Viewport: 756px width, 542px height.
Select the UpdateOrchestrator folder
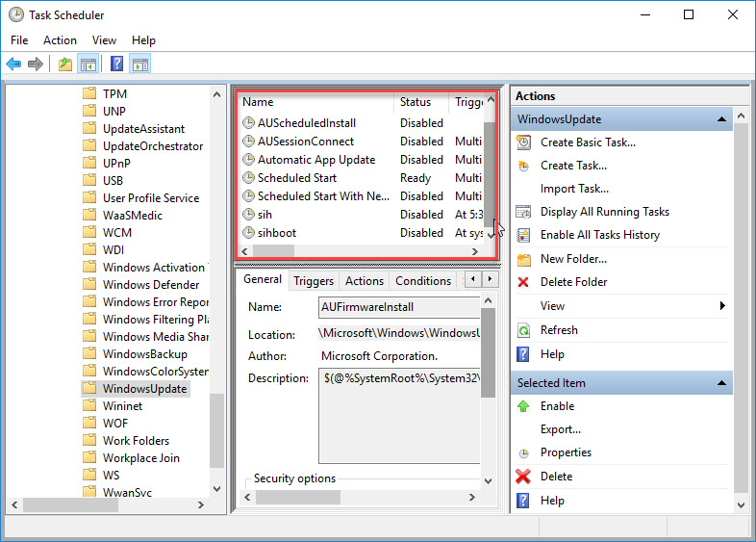point(153,146)
